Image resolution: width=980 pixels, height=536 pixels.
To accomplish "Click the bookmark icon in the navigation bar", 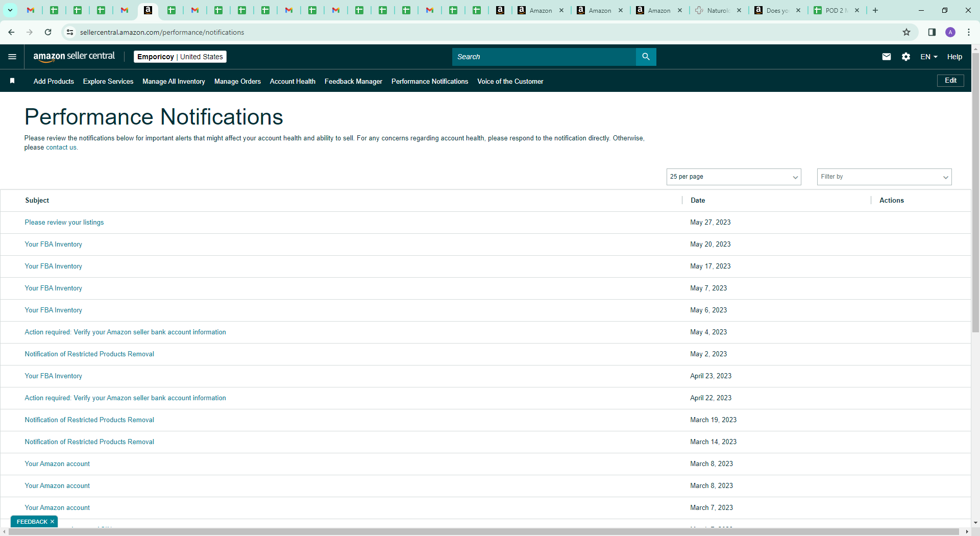I will 12,81.
